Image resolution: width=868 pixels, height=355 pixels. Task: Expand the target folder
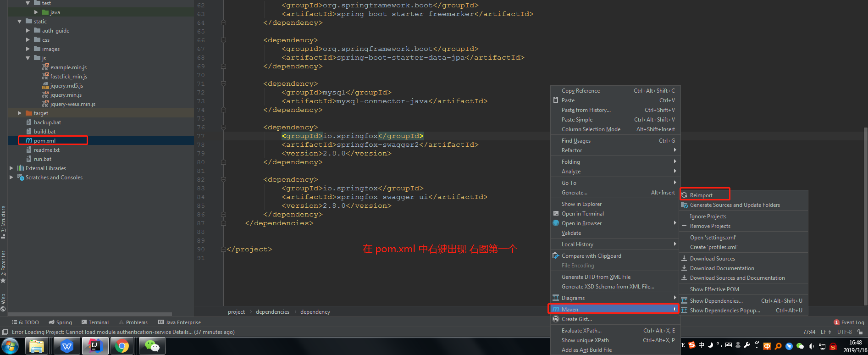pyautogui.click(x=19, y=113)
